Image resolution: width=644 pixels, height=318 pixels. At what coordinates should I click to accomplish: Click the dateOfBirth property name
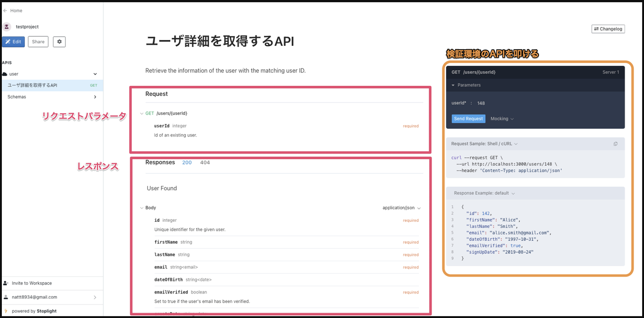(169, 280)
